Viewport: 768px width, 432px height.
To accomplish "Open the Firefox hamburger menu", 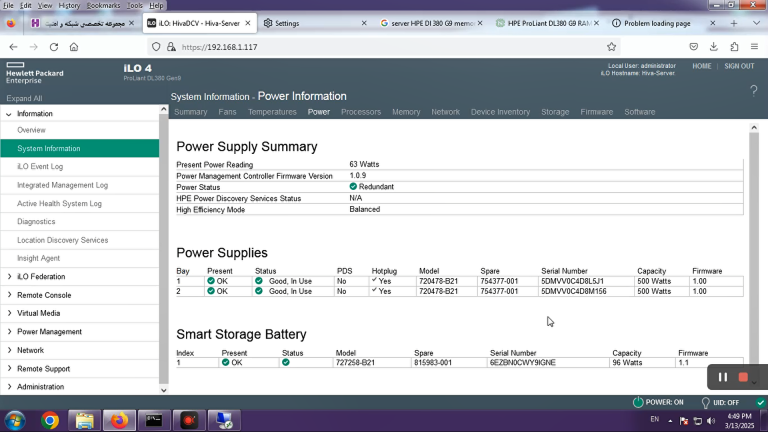I will tap(754, 47).
